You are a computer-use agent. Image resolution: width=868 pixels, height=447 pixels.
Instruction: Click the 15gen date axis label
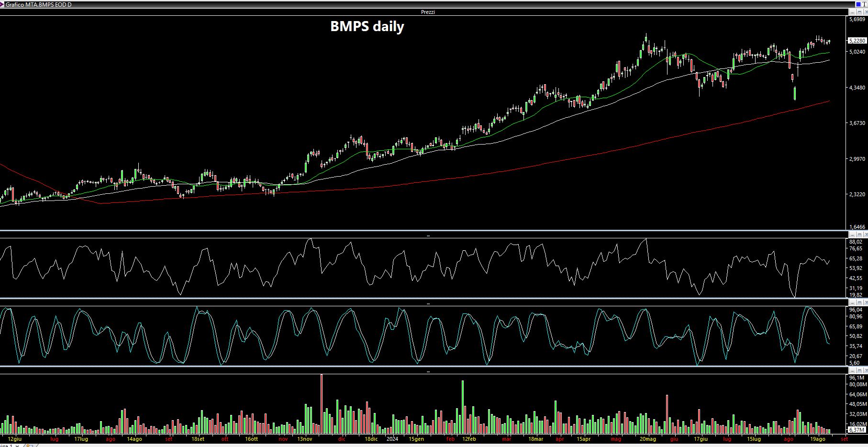tap(416, 439)
